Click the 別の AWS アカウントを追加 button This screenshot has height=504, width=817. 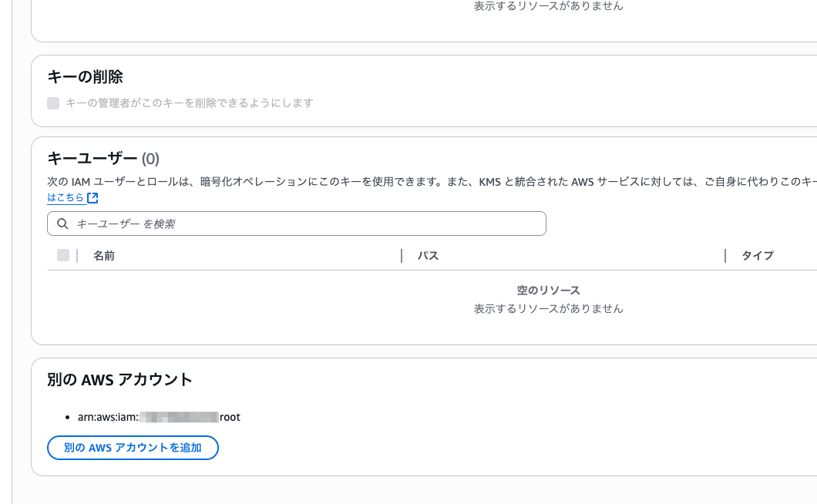(133, 447)
